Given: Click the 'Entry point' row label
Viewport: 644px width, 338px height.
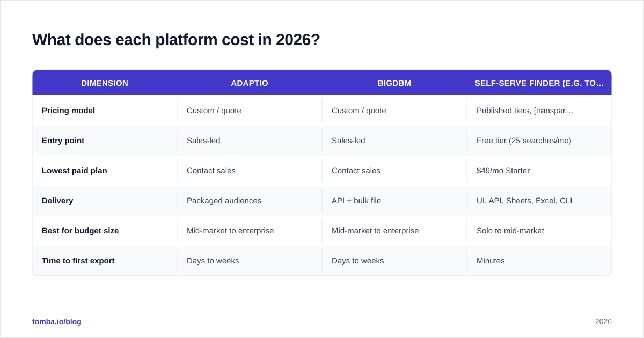Looking at the screenshot, I should click(63, 141).
